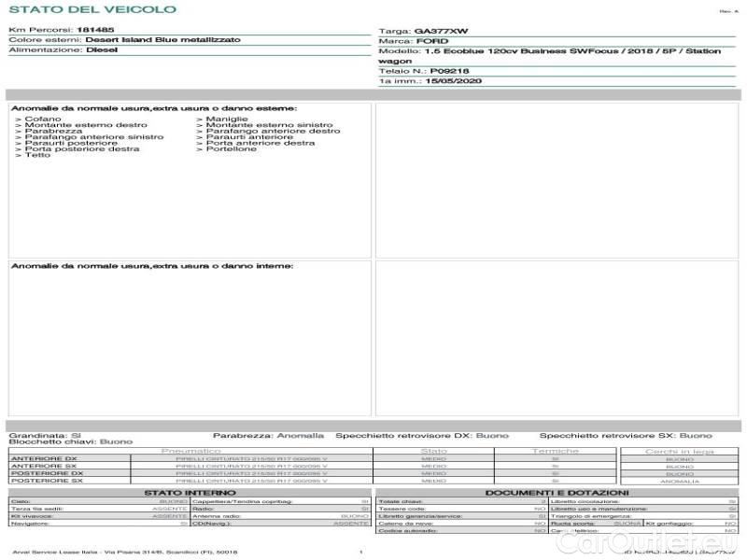The width and height of the screenshot is (747, 560).
Task: Click 'ANOMALIA' in the Cerchi in lega column
Action: 680,482
